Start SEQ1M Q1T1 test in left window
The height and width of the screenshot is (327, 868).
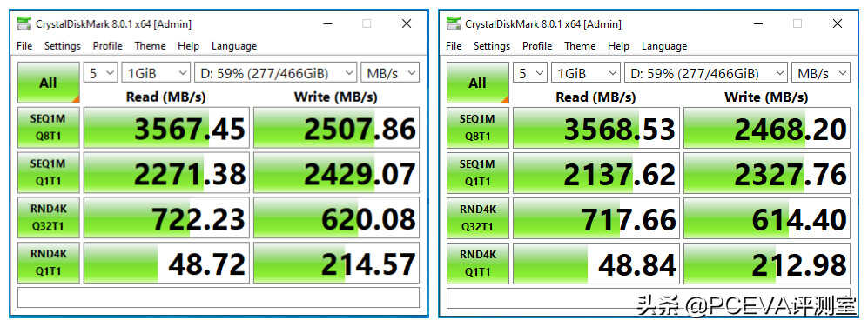[x=48, y=172]
